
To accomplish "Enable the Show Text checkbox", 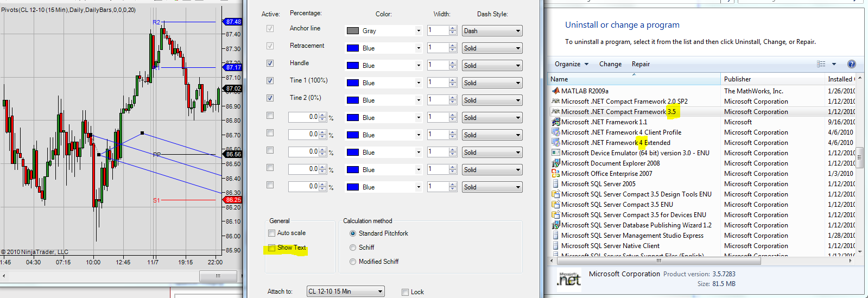I will [x=271, y=248].
